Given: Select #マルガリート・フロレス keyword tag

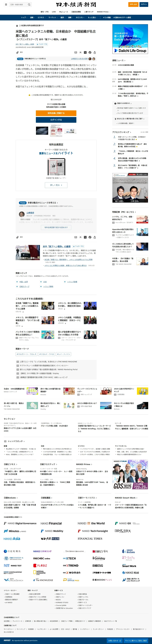Looking at the screenshot, I should pyautogui.click(x=26, y=354).
